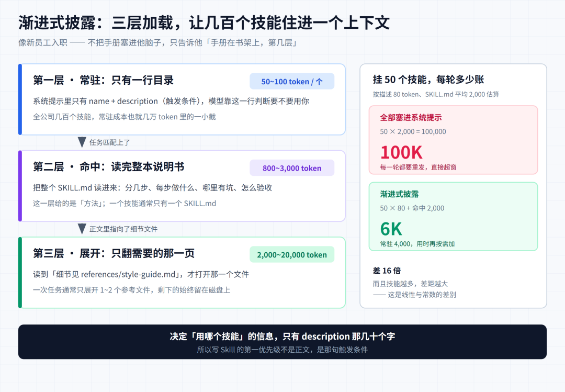The width and height of the screenshot is (565, 392).
Task: Click the text 全公司几百个技能，常驻成本
Action: click(125, 117)
